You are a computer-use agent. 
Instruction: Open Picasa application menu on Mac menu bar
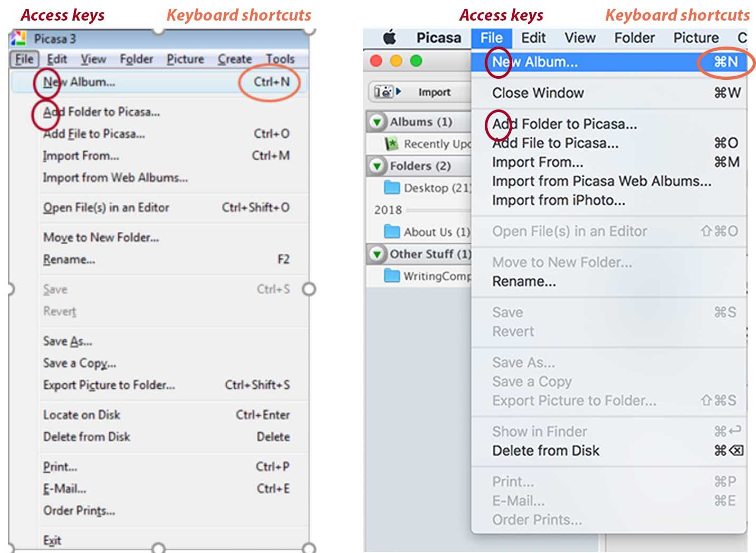click(439, 38)
